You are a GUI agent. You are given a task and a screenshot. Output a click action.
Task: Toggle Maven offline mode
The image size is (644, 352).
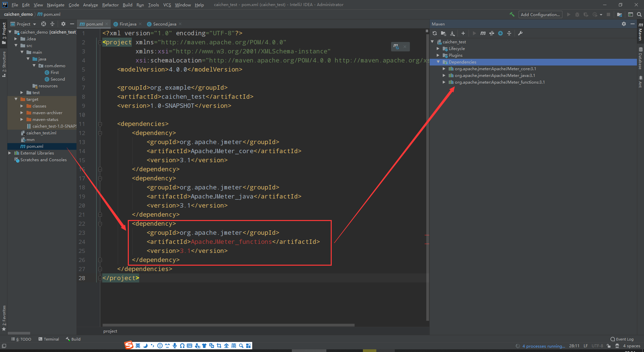[x=492, y=33]
